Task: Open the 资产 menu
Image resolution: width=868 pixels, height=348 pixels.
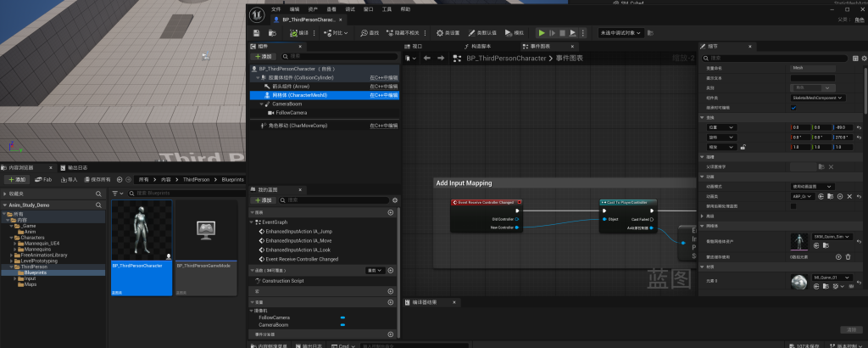Action: (313, 9)
